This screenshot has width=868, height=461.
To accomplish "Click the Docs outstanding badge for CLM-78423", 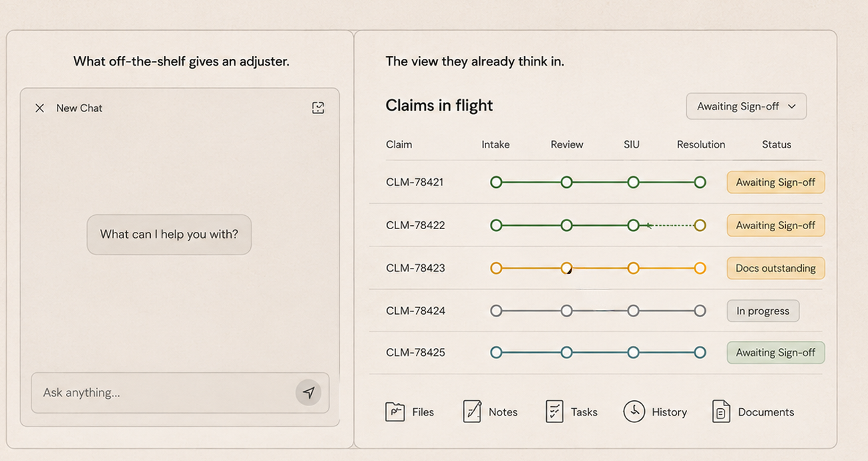I will tap(775, 268).
